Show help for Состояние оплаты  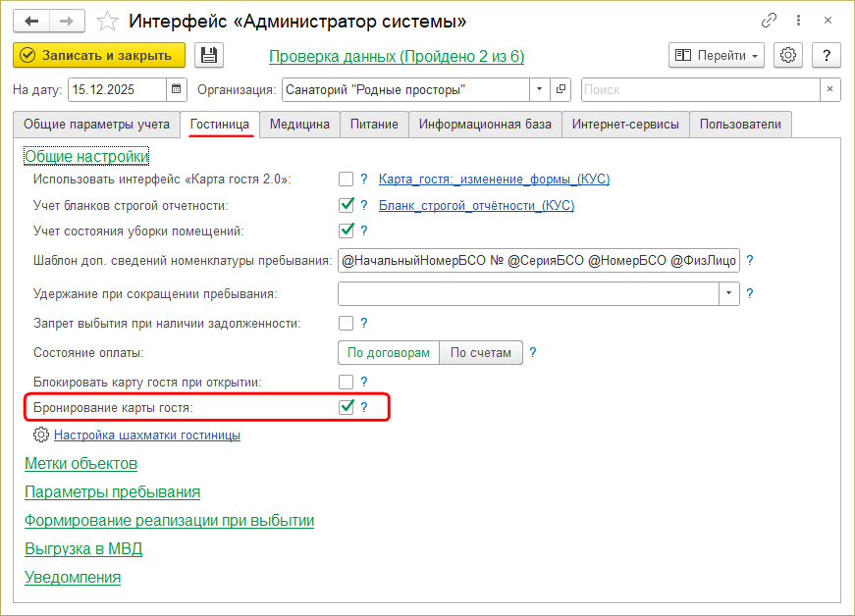[533, 352]
